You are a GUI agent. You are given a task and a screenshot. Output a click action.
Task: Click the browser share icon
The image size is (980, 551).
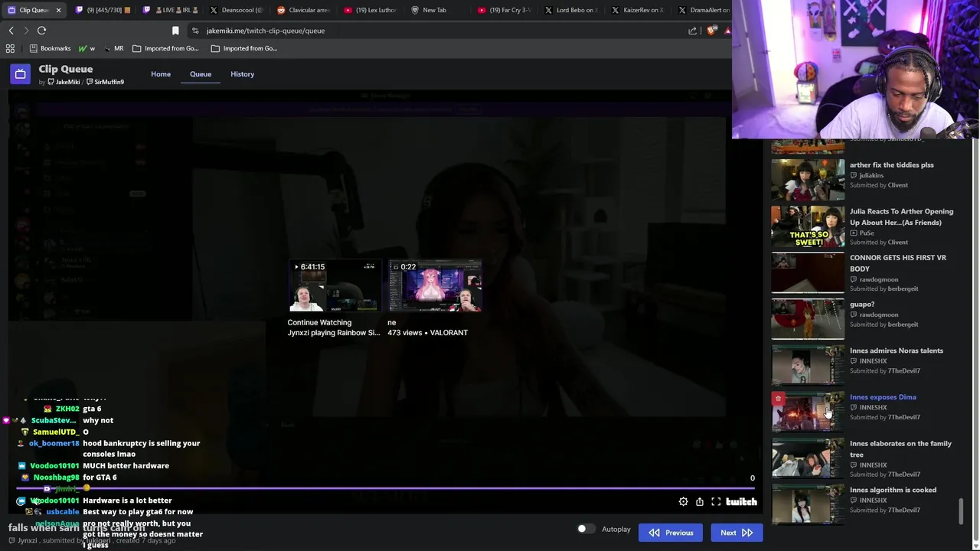coord(693,31)
